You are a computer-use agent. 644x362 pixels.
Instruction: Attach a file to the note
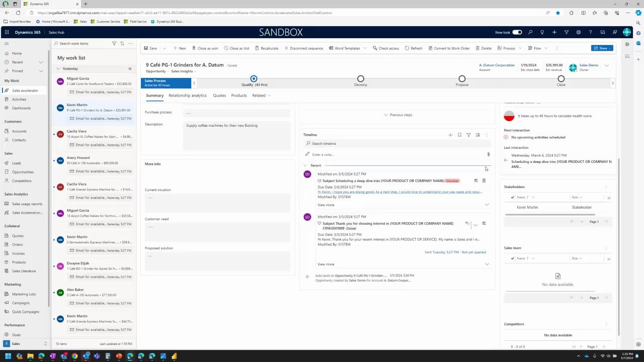[x=488, y=154]
